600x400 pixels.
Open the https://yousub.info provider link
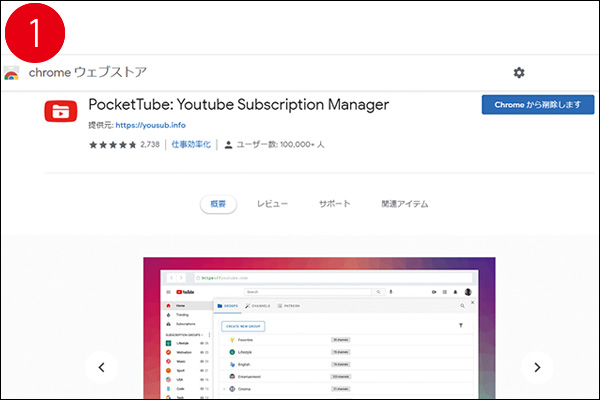point(150,125)
